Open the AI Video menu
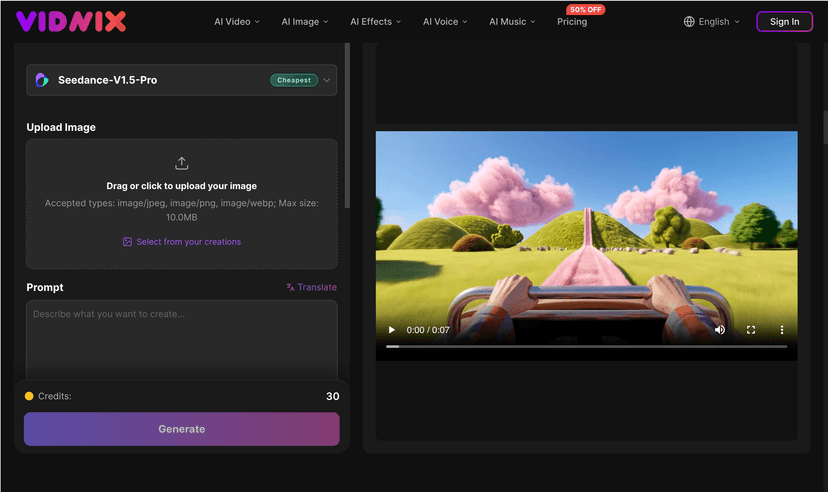Image resolution: width=828 pixels, height=492 pixels. pyautogui.click(x=237, y=22)
